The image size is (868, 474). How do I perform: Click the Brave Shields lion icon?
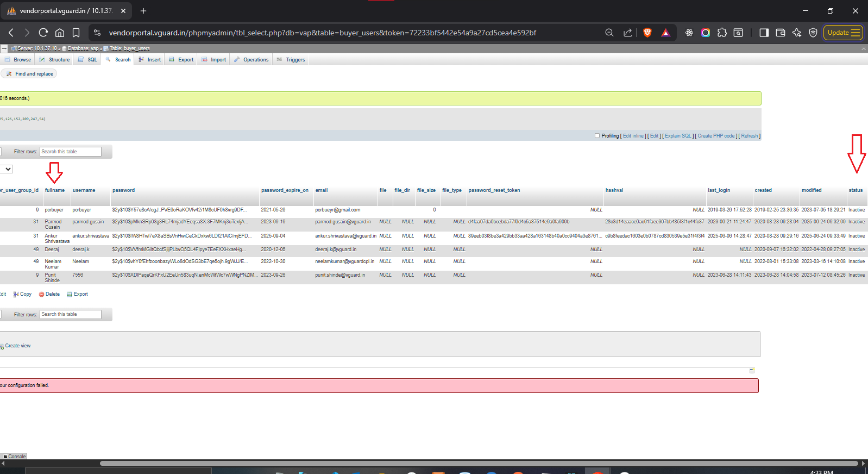647,33
